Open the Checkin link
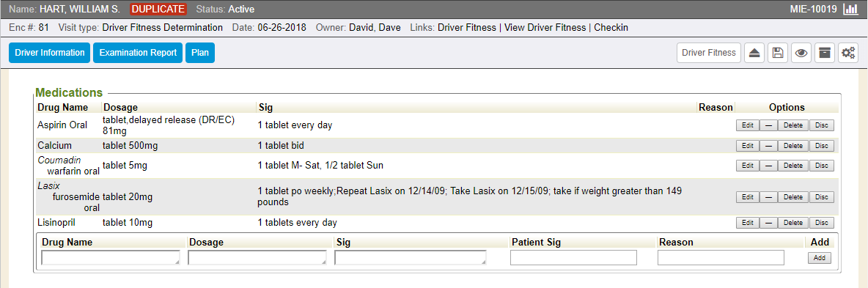868x288 pixels. [x=611, y=27]
